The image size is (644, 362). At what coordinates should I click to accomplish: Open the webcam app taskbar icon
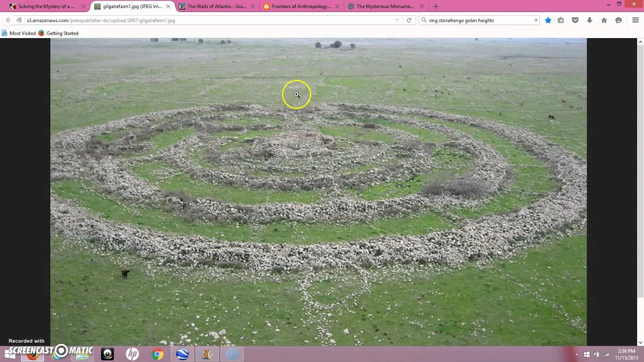click(107, 354)
